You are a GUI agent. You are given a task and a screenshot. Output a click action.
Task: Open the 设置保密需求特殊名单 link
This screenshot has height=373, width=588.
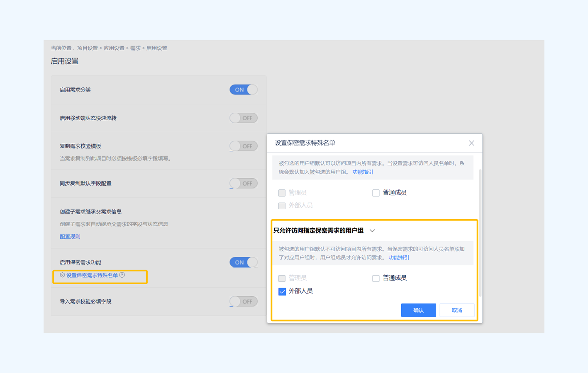92,275
